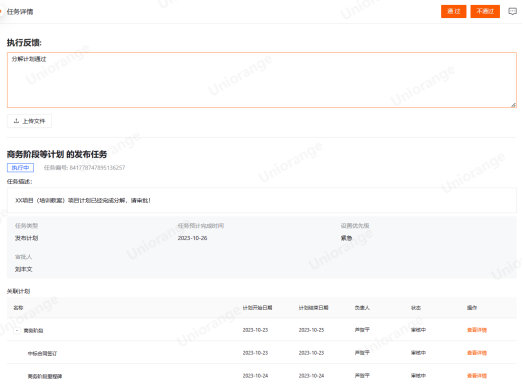
Task: Click the 商务阶段等计划 的发布任务 heading
Action: [57, 154]
